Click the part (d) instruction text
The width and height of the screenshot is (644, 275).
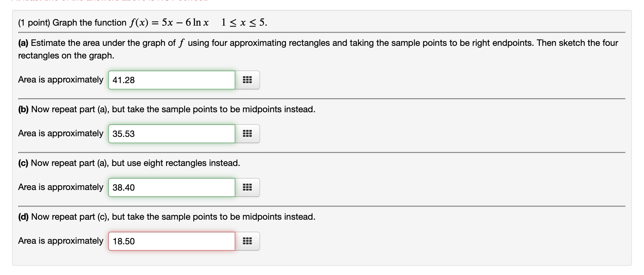[x=166, y=217]
